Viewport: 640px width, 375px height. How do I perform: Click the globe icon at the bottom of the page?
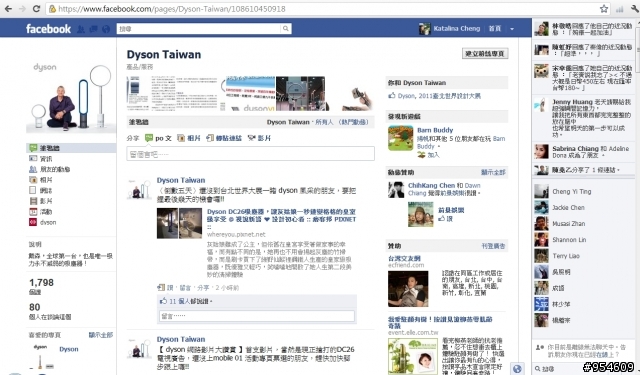517,369
